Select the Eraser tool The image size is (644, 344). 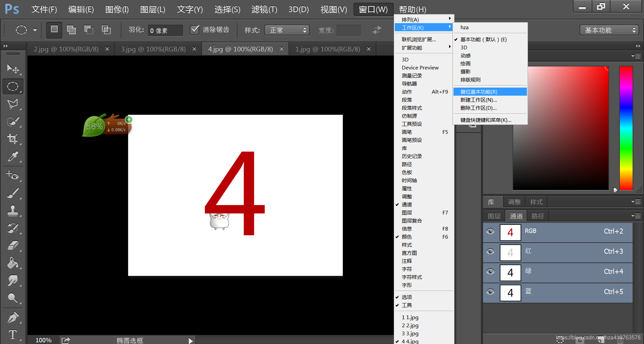tap(13, 246)
